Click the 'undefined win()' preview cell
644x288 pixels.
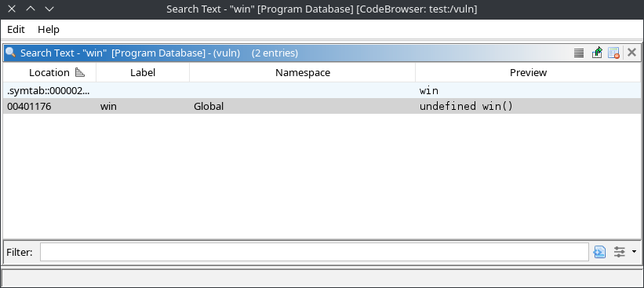coord(528,107)
